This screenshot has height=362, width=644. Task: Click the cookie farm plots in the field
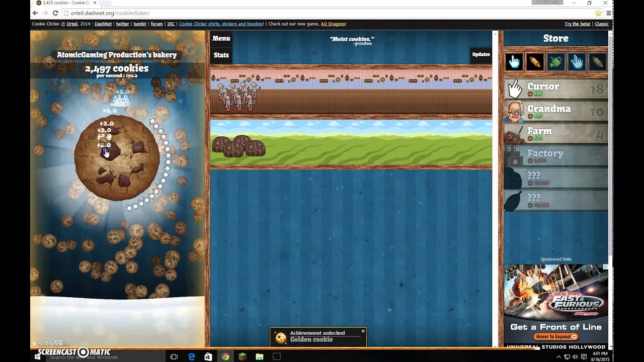(238, 146)
